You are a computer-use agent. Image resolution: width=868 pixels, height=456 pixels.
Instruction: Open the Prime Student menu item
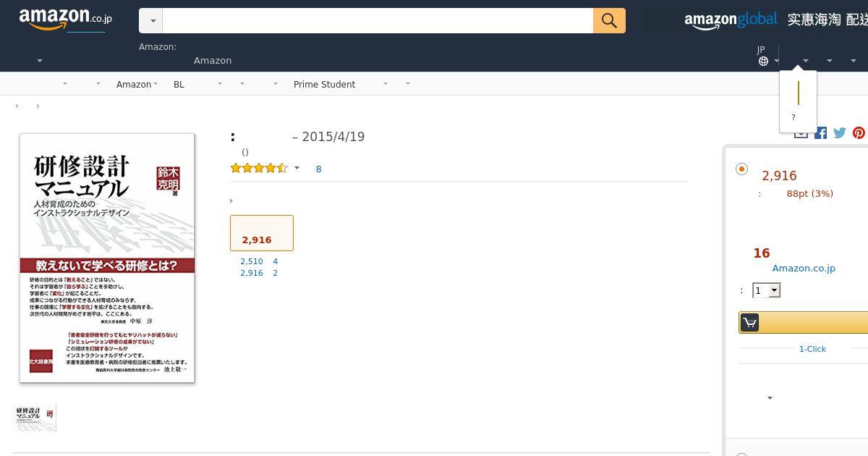tap(324, 84)
